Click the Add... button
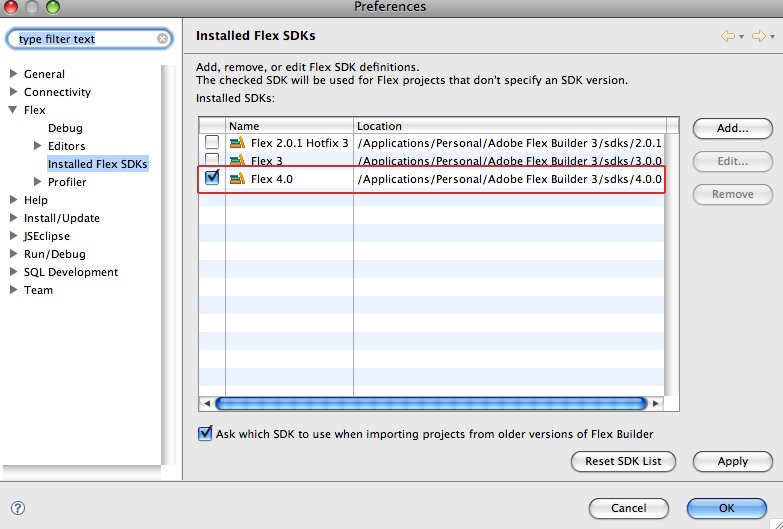 point(733,128)
